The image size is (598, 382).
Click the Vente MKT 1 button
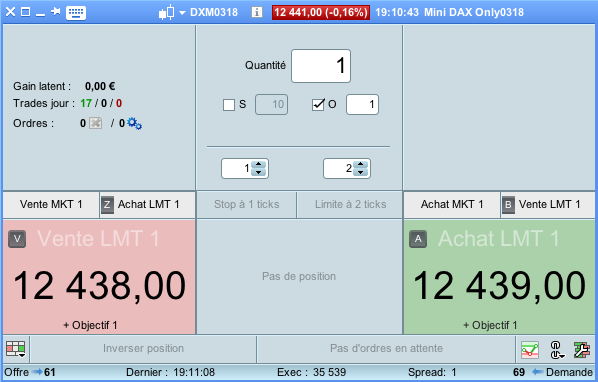pyautogui.click(x=51, y=205)
